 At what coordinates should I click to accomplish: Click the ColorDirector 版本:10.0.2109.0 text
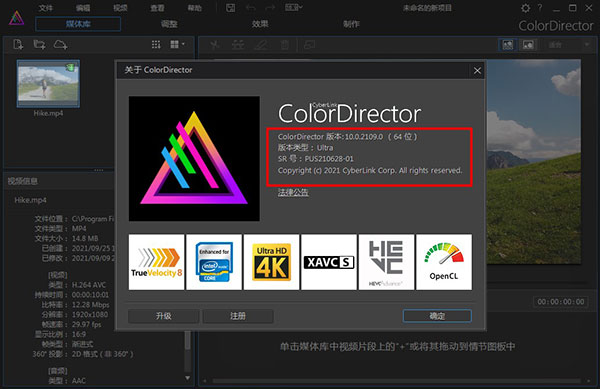click(x=347, y=137)
